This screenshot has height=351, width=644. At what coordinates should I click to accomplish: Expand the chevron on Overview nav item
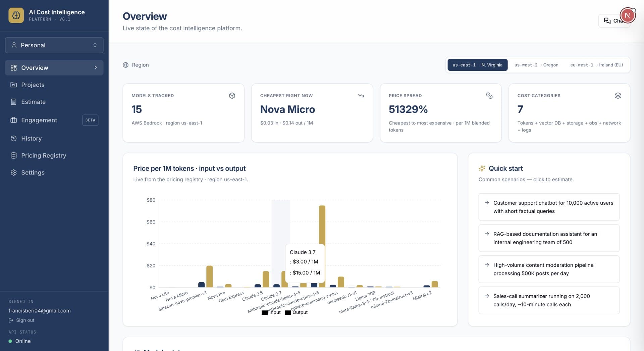click(96, 68)
